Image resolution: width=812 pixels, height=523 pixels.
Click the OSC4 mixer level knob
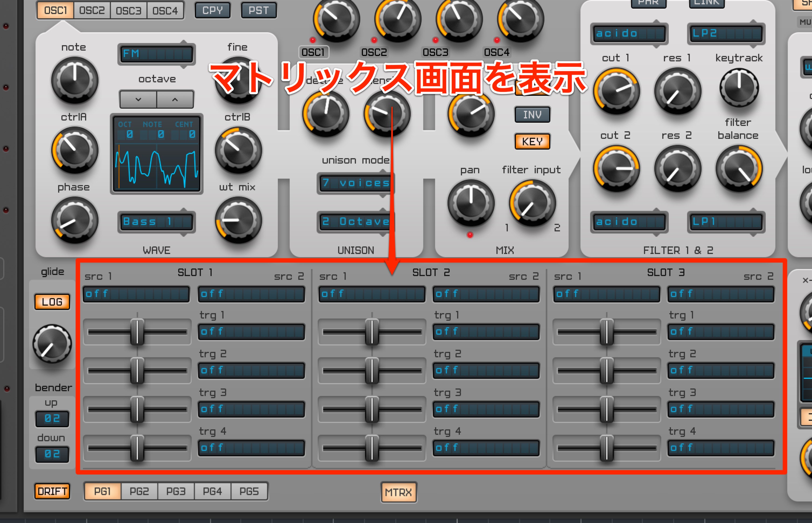[520, 19]
